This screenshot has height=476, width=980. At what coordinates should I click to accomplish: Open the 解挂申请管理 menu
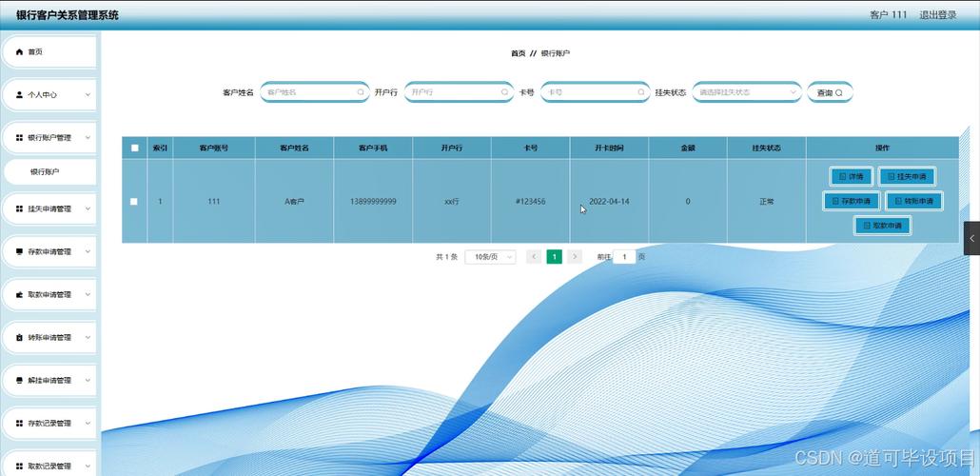coord(49,381)
